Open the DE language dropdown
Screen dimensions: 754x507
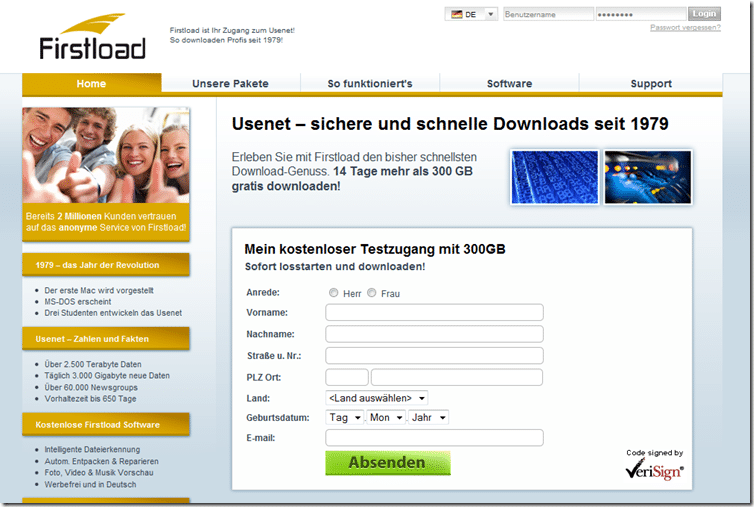(471, 14)
